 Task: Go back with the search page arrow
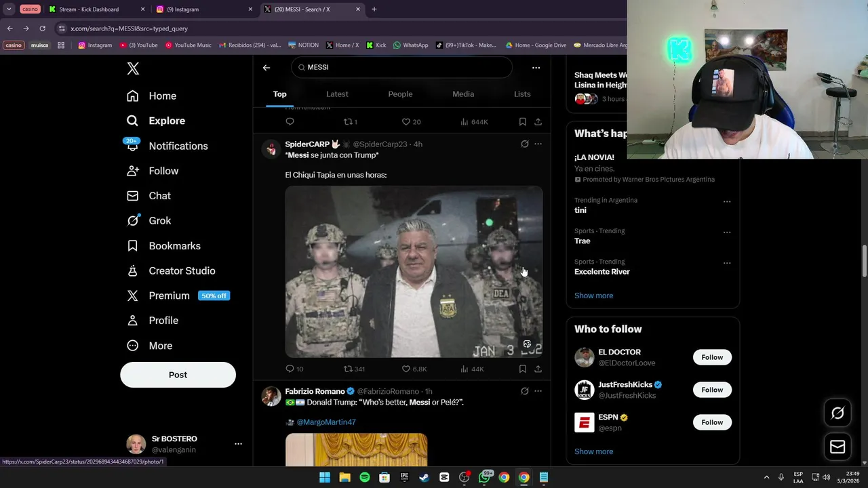(267, 68)
